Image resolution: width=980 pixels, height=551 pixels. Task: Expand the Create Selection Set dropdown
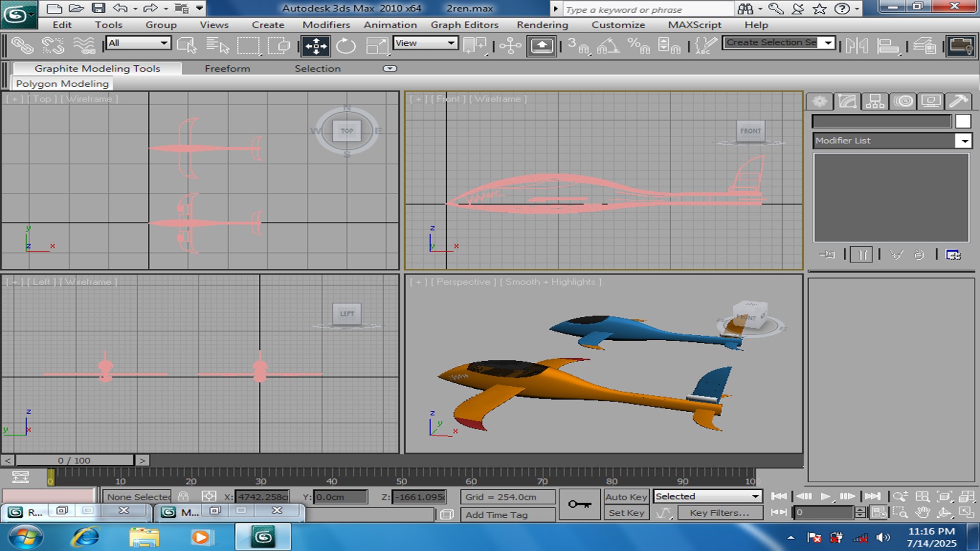(x=828, y=43)
